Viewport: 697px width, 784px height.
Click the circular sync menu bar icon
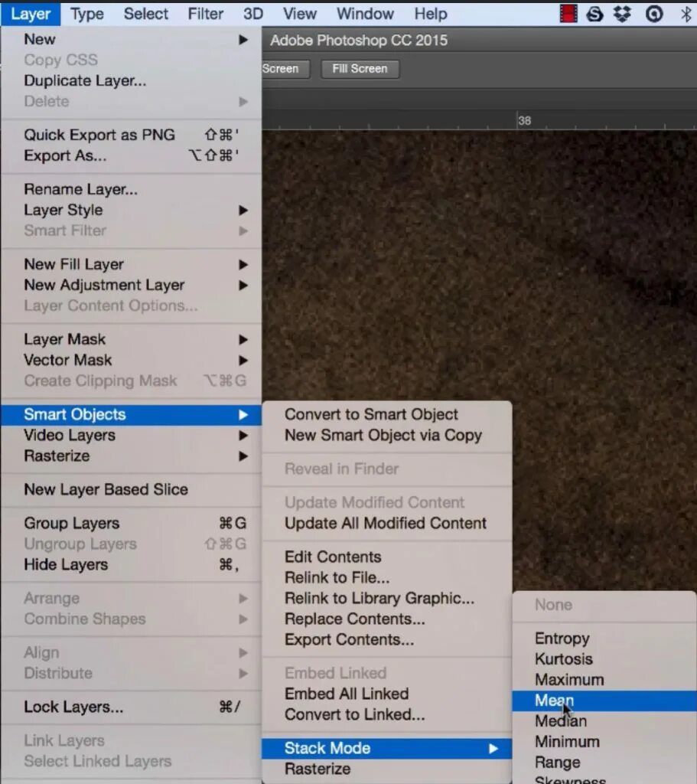(654, 14)
